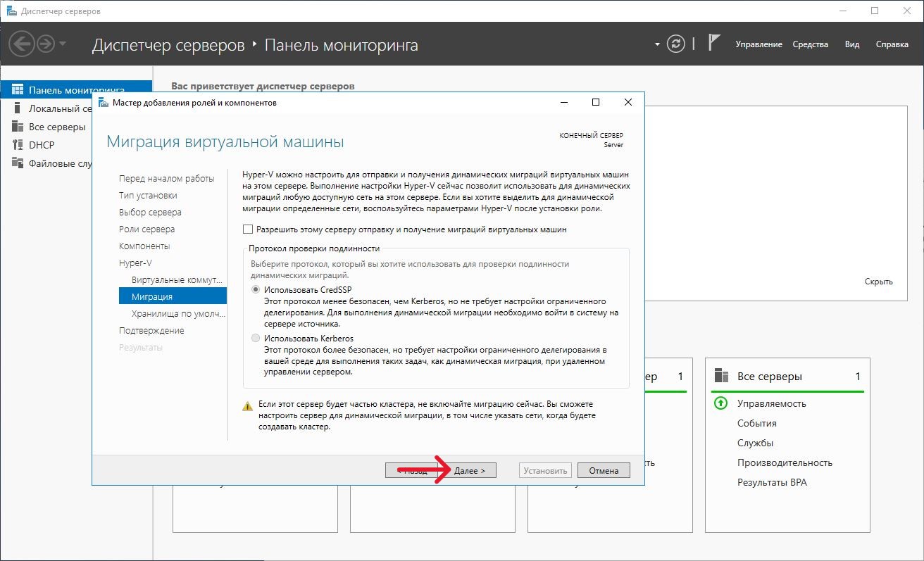Click the Далее > button
Viewport: 924px width, 561px height.
click(x=470, y=471)
